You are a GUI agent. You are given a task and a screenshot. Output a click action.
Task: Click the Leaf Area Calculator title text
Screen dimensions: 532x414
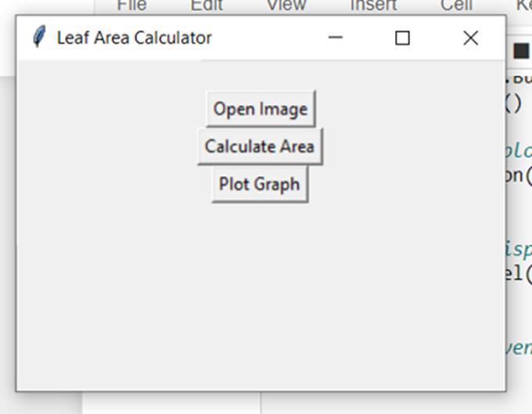pos(135,38)
